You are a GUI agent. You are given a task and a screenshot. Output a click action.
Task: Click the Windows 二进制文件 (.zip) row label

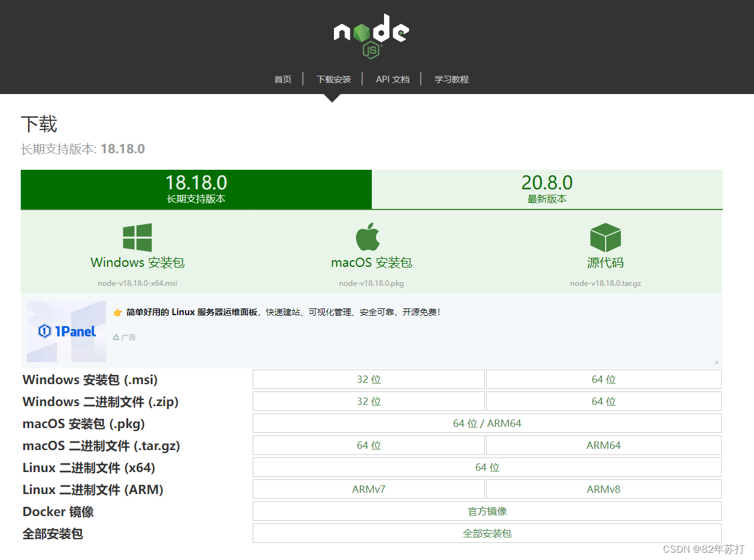(101, 402)
